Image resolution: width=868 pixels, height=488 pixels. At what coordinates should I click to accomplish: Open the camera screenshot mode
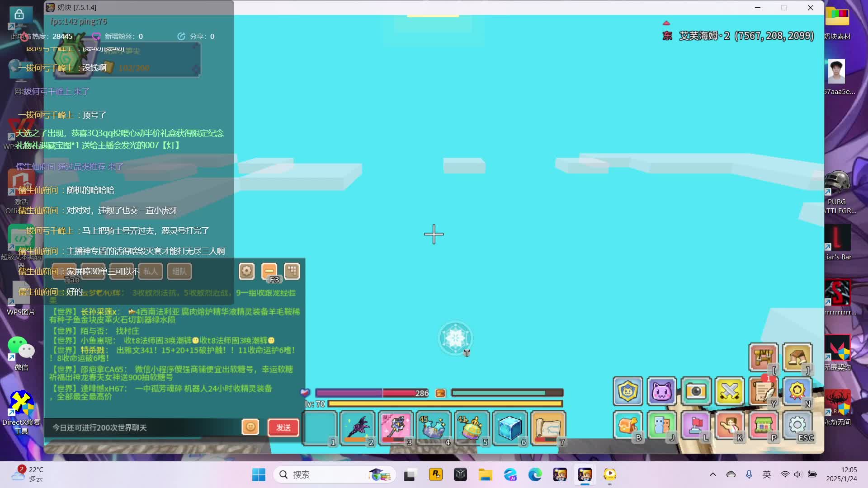696,391
